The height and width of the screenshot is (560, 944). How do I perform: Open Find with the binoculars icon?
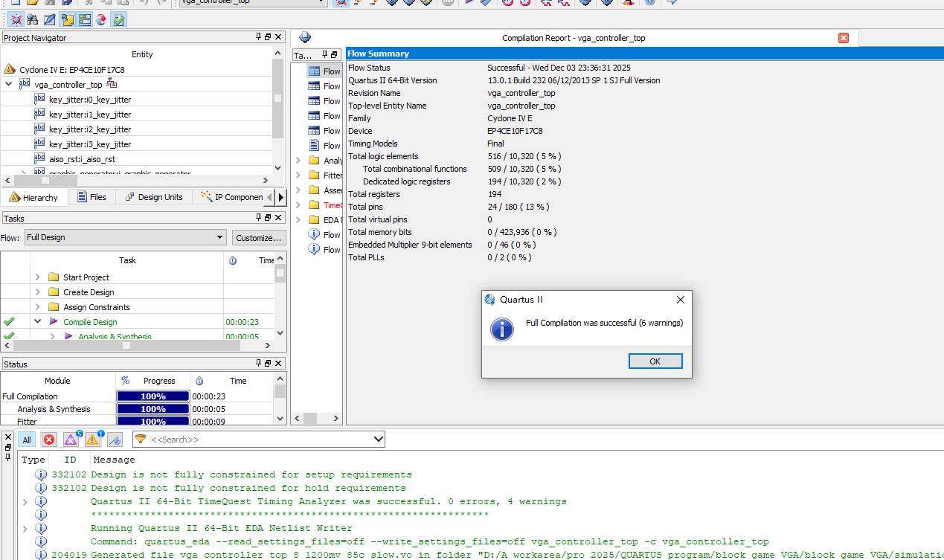pos(32,19)
